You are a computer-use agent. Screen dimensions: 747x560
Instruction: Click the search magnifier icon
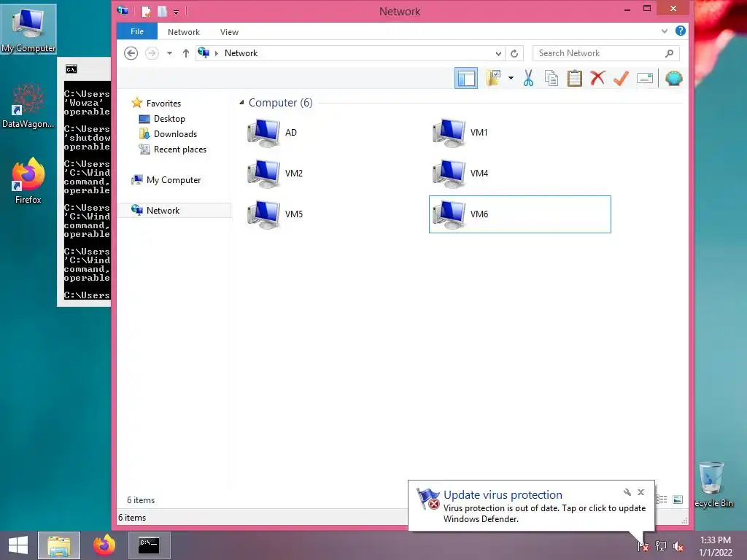[670, 53]
